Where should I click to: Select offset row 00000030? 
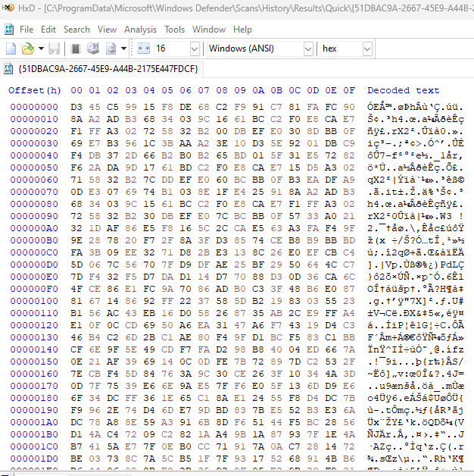tap(34, 143)
